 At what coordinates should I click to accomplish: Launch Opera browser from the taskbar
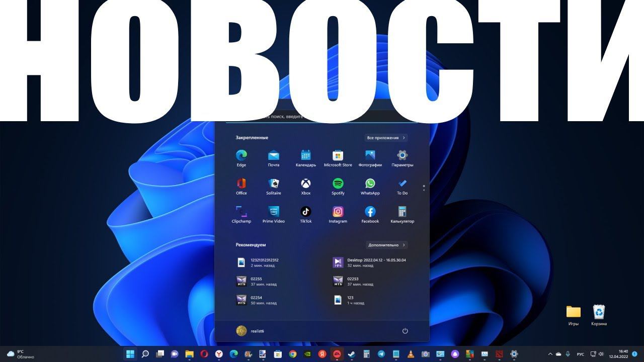pos(204,354)
